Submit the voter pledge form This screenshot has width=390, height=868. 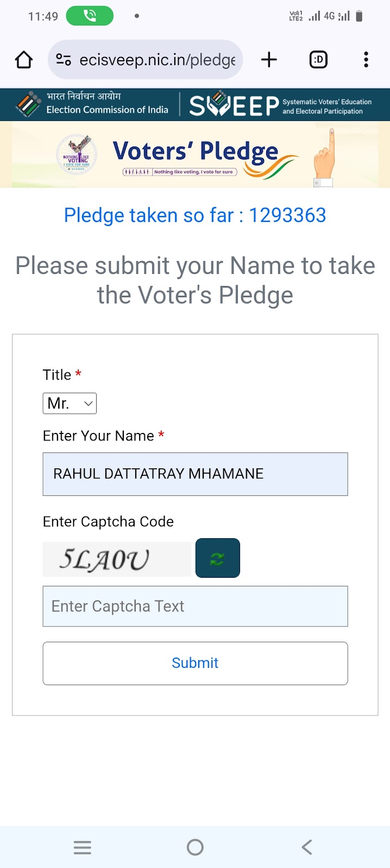click(196, 663)
